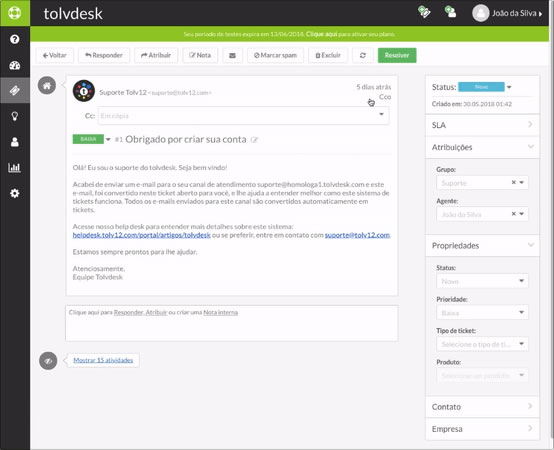Open the reports bar chart sidebar icon
Viewport: 554px width, 450px height.
point(14,167)
